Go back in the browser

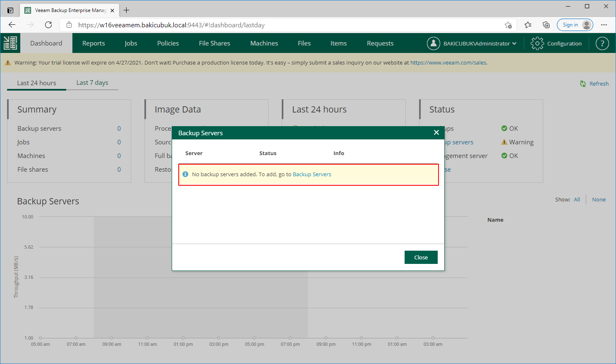(12, 25)
